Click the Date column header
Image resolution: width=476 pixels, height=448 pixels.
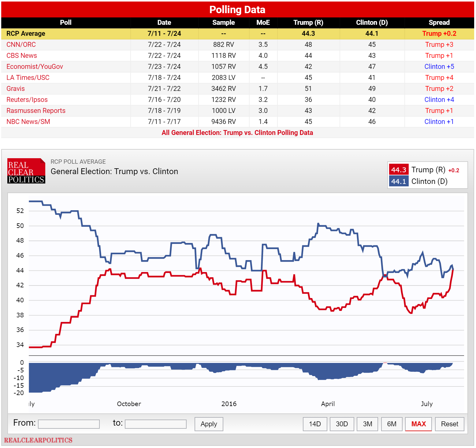pos(164,23)
